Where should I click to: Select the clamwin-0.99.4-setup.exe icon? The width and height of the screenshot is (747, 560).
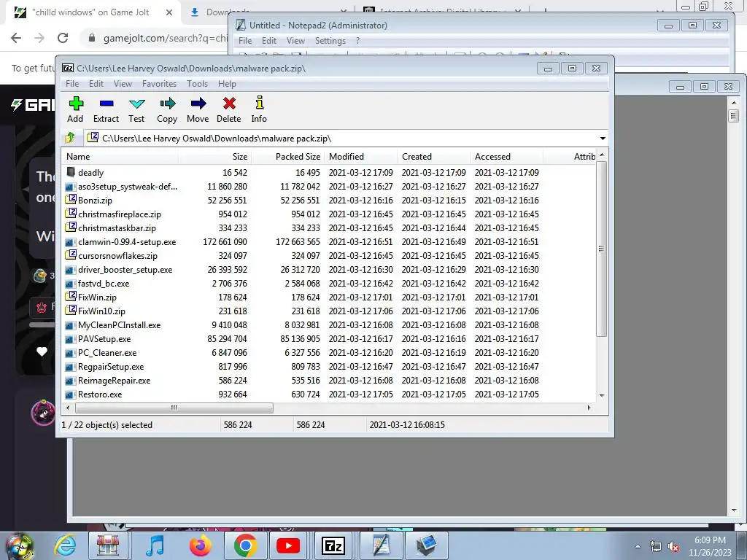(71, 242)
